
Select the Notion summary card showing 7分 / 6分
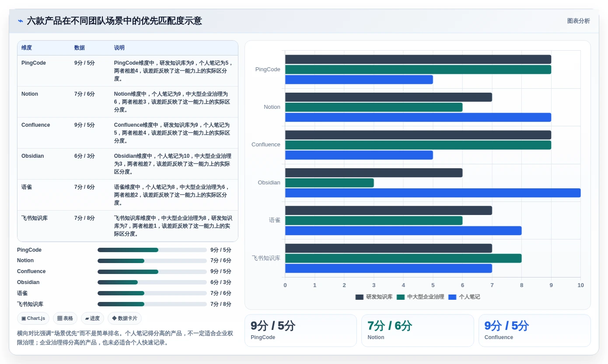(x=418, y=331)
